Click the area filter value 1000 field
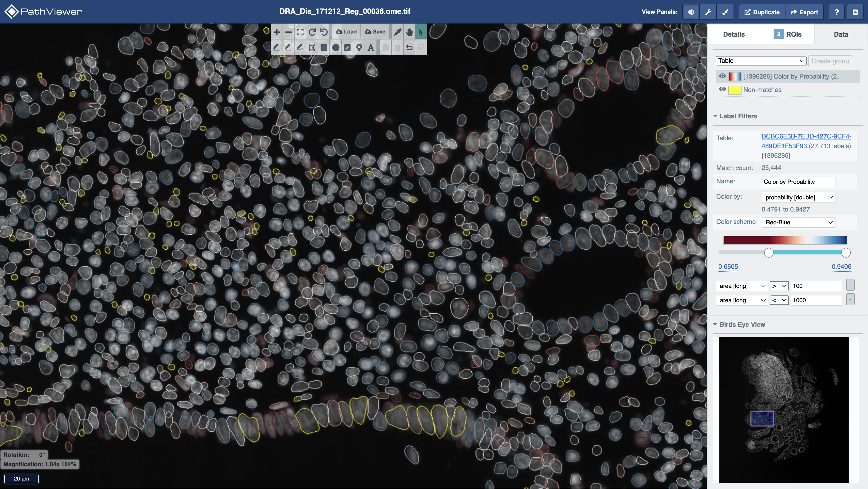The width and height of the screenshot is (868, 489). tap(817, 300)
